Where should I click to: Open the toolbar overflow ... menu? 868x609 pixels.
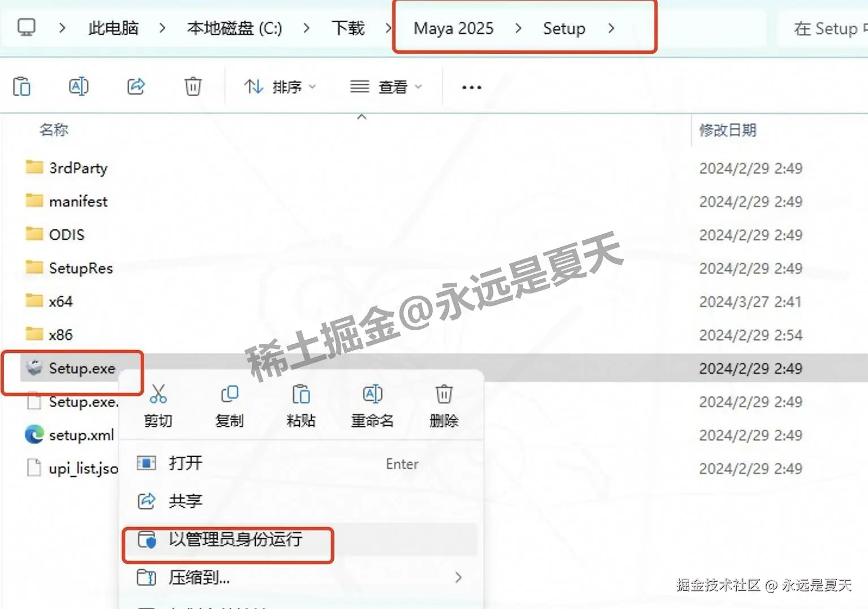pyautogui.click(x=471, y=86)
